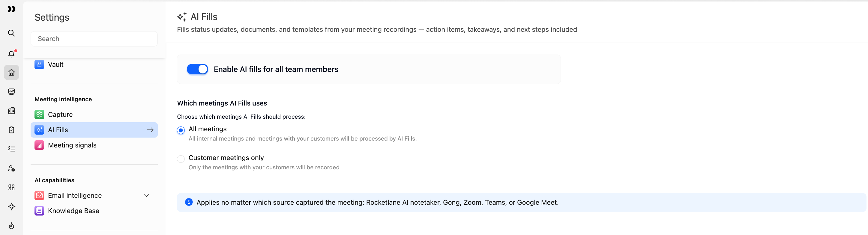Image resolution: width=868 pixels, height=235 pixels.
Task: Click the four-point sparkle icon in rail
Action: tap(11, 207)
